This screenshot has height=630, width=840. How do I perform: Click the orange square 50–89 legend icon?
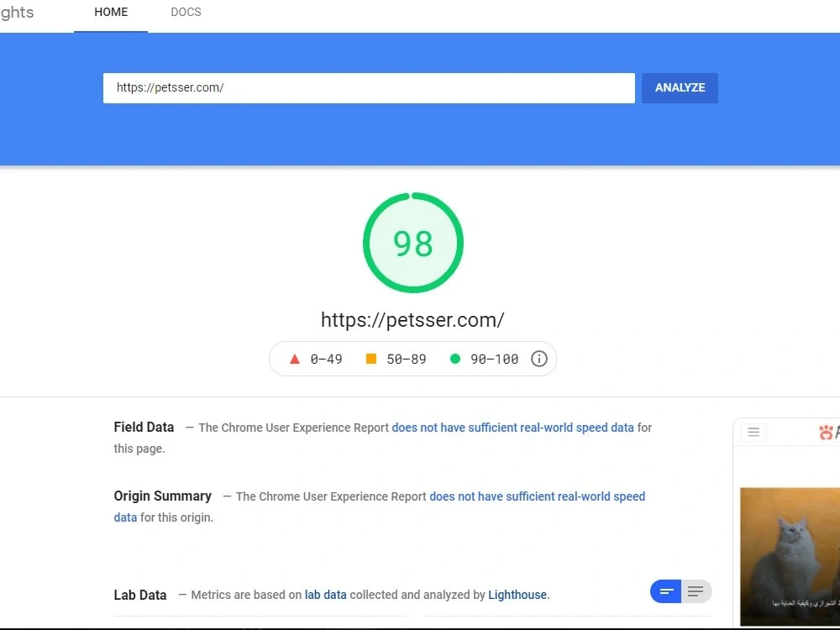[x=370, y=359]
